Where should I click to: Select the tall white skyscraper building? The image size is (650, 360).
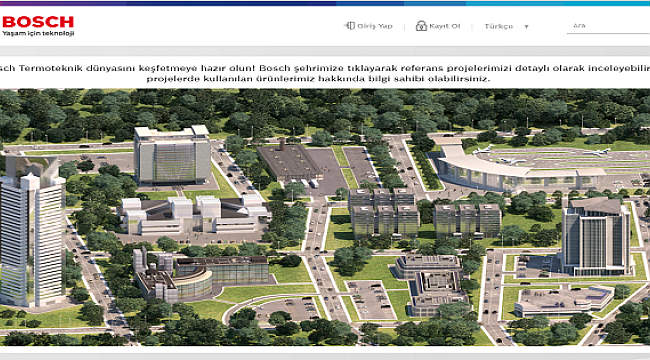coord(32,231)
